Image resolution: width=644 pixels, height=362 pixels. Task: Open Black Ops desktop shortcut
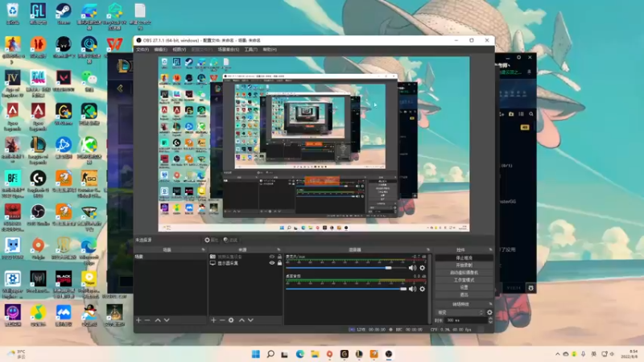point(64,286)
